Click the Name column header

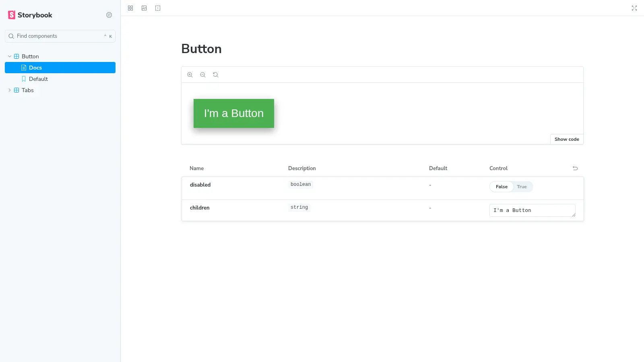click(196, 169)
